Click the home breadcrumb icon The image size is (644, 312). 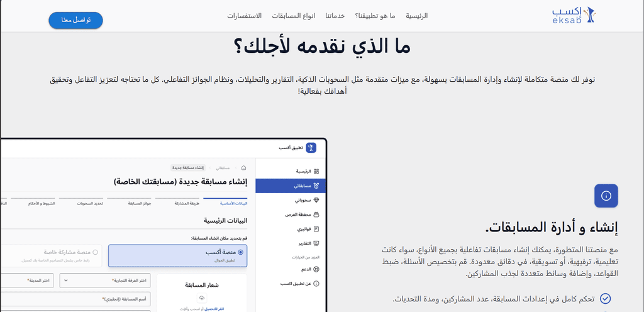click(x=243, y=168)
